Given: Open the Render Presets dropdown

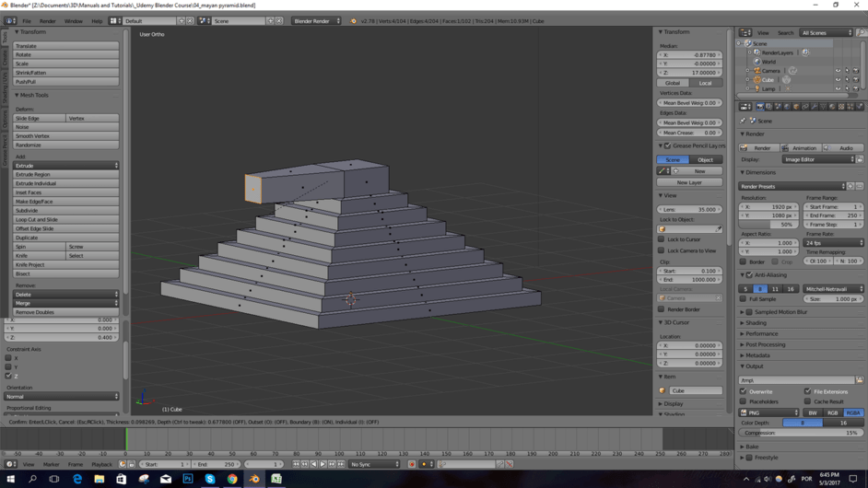Looking at the screenshot, I should coord(792,186).
